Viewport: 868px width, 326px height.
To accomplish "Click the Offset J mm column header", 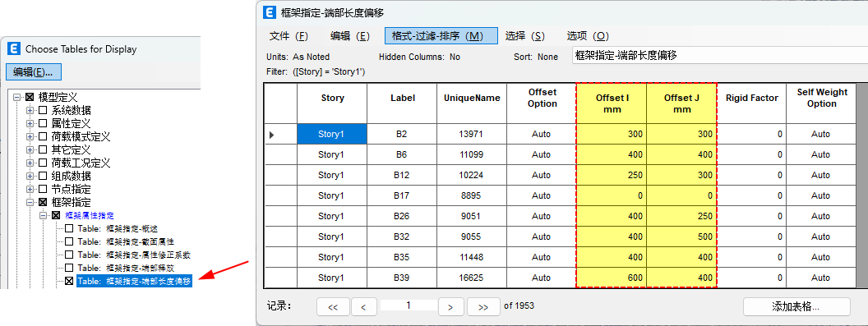I will 681,103.
